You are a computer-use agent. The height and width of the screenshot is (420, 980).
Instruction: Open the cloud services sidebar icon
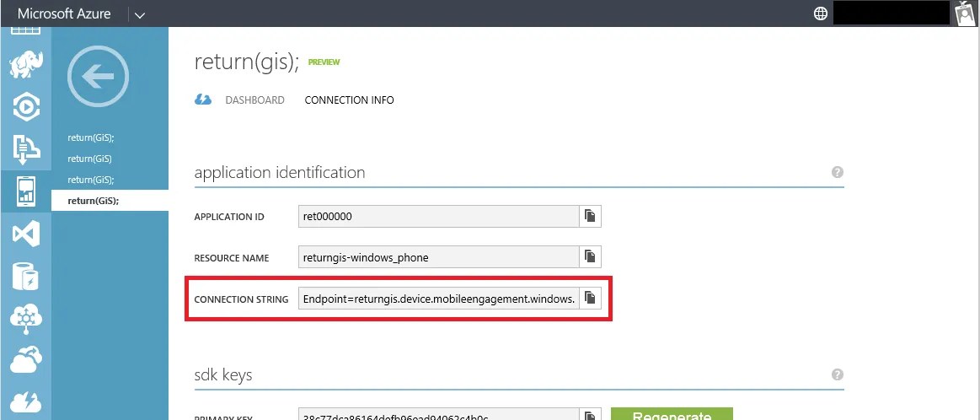[25, 358]
